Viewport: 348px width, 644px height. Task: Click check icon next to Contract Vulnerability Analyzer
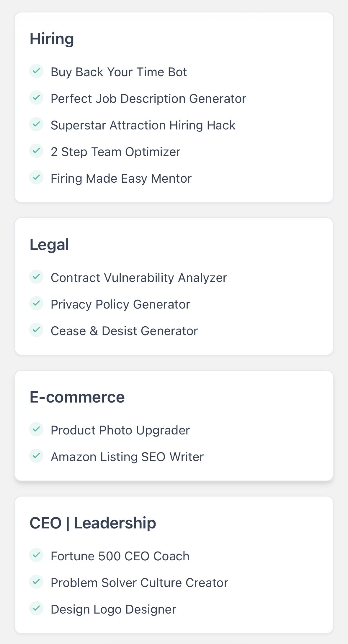pyautogui.click(x=36, y=277)
